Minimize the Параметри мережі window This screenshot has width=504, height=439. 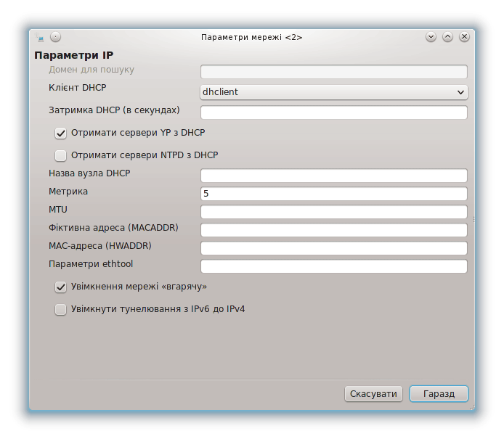431,37
